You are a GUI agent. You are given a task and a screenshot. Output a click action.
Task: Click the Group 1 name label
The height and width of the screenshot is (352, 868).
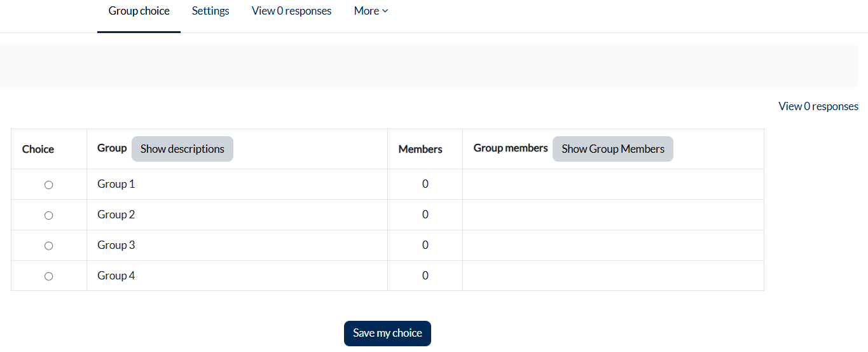(116, 184)
